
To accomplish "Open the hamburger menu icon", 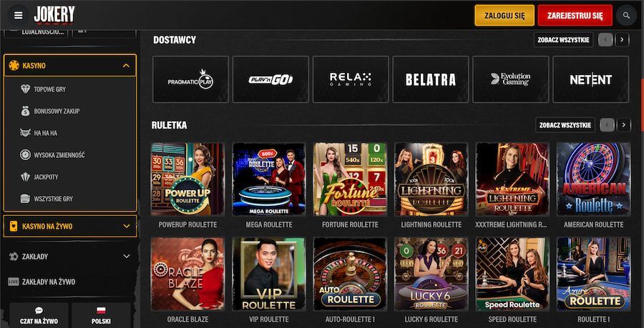I will pos(19,15).
